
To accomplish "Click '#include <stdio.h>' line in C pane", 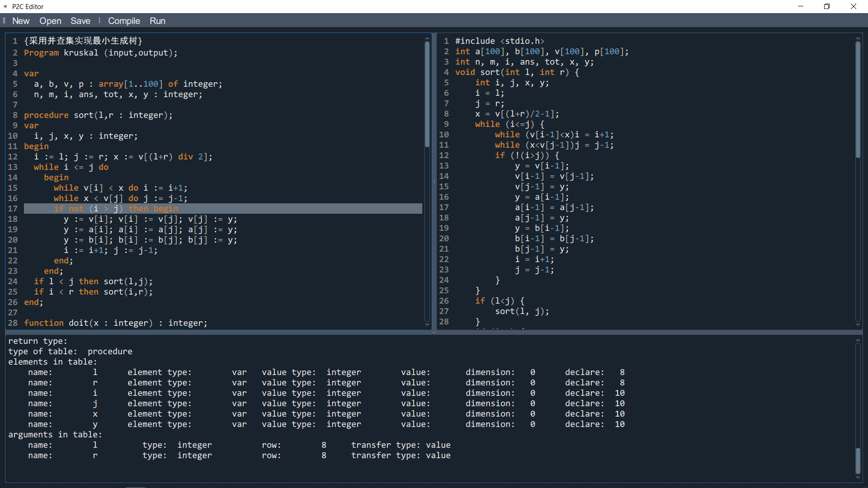I will coord(500,41).
